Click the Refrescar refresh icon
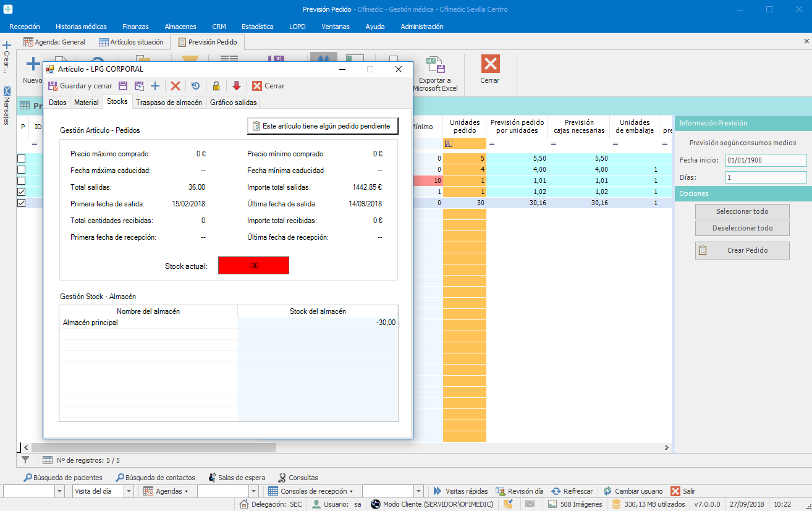This screenshot has width=812, height=511. click(x=572, y=491)
